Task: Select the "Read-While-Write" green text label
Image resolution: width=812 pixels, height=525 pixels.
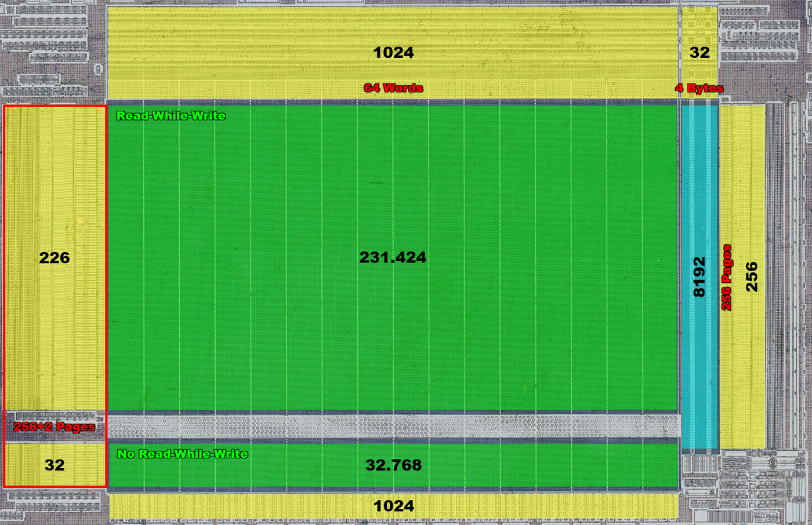Action: pos(171,115)
